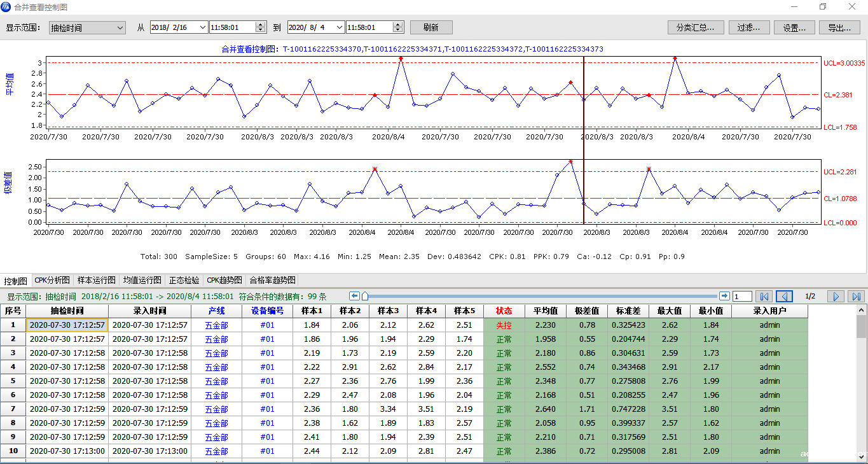Sort by 状态 column header

coord(504,311)
